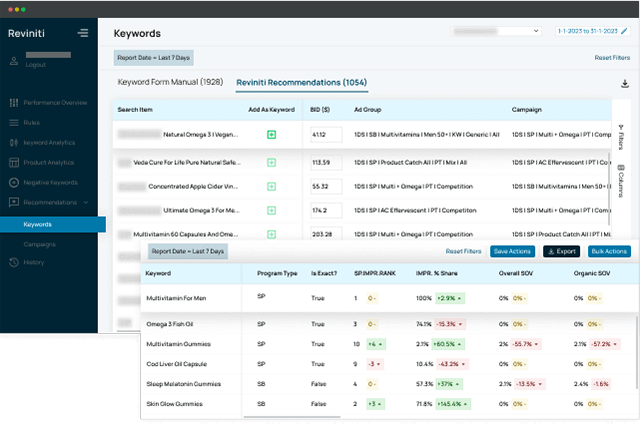
Task: Open Bulk Actions
Action: click(609, 251)
